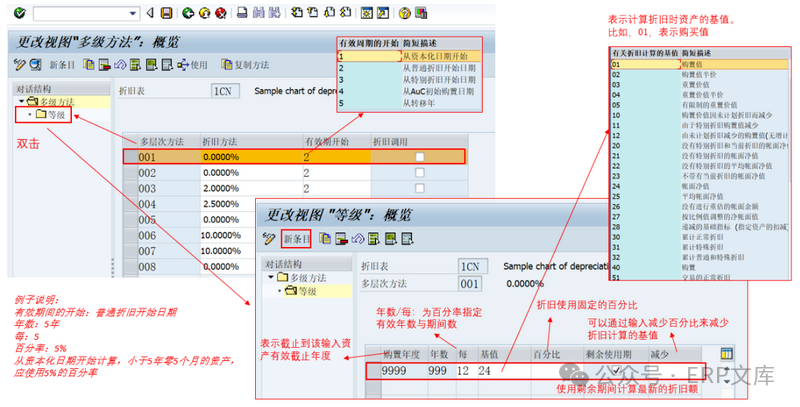The image size is (800, 407).
Task: Click 新条目 button in 等级 view
Action: click(296, 238)
